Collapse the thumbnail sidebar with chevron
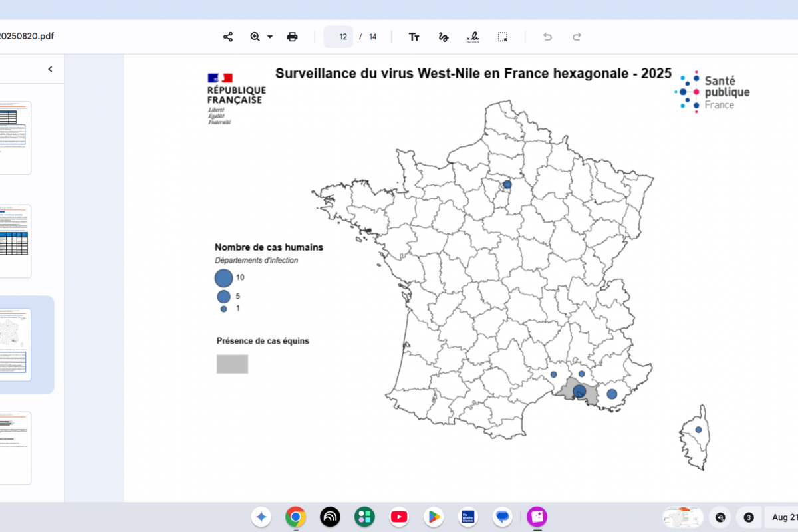The height and width of the screenshot is (532, 798). [50, 69]
